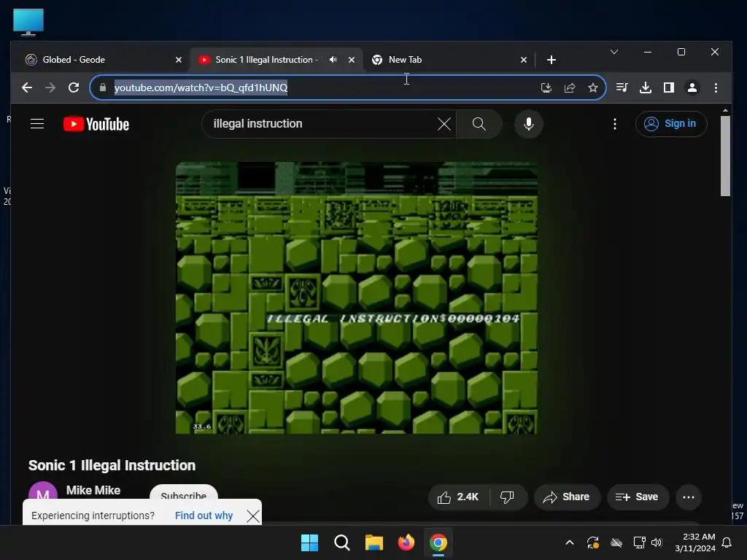The height and width of the screenshot is (560, 747).
Task: Click the OneDrive cloud tray icon
Action: (616, 542)
